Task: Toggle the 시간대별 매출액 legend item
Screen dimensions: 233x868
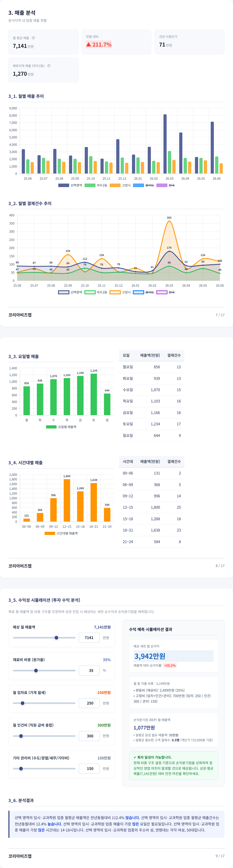Action: click(61, 533)
